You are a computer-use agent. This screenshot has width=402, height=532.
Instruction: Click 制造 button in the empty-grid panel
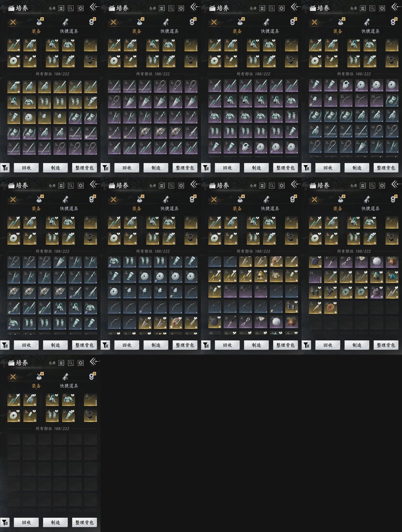coord(55,522)
